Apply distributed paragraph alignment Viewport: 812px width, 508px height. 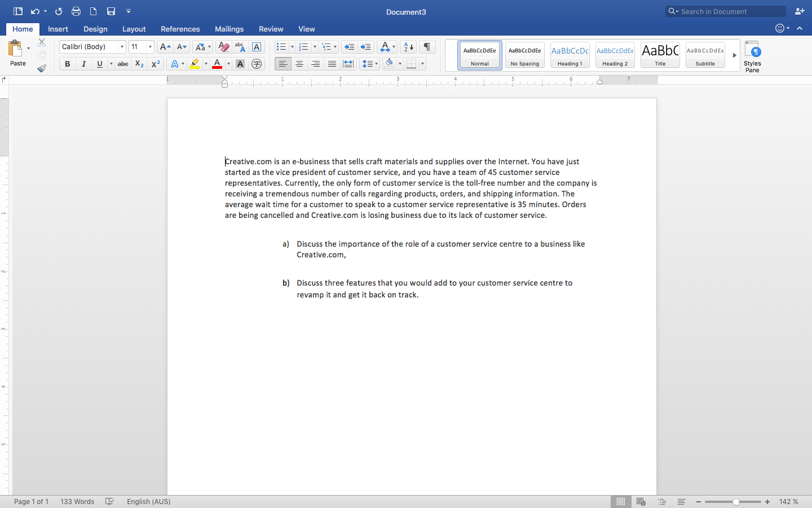[x=348, y=64]
